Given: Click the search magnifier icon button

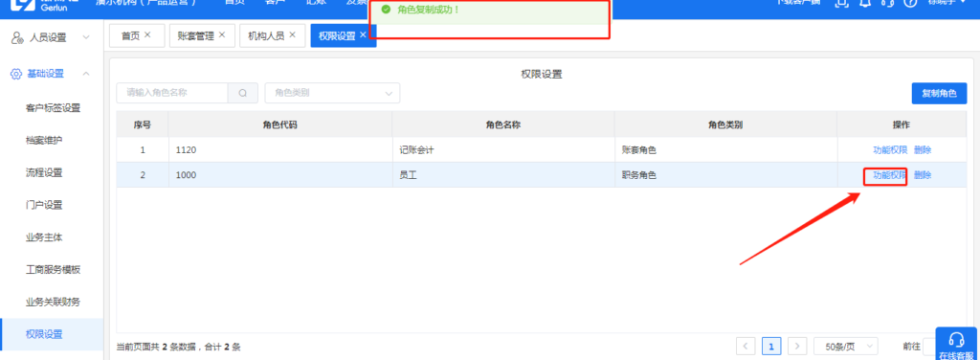Looking at the screenshot, I should [243, 93].
